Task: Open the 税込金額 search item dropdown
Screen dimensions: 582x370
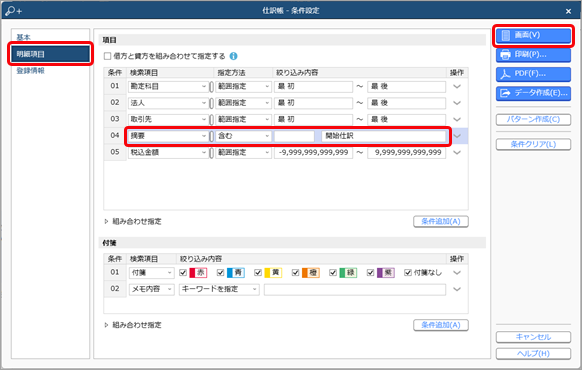Action: [x=168, y=153]
